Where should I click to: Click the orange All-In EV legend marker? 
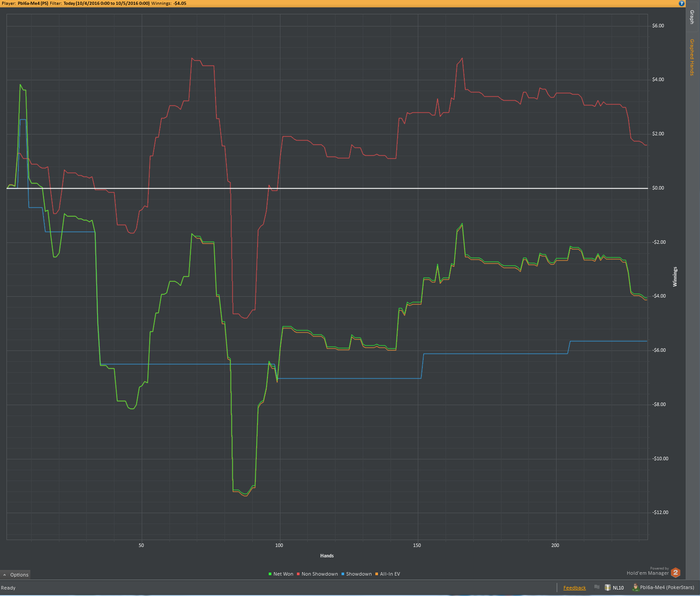(x=377, y=574)
